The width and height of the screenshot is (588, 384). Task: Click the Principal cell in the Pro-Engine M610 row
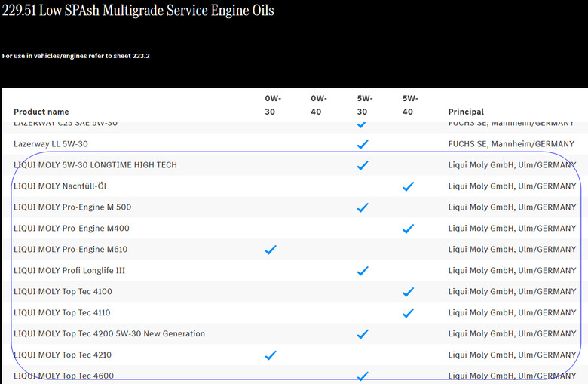tap(513, 249)
